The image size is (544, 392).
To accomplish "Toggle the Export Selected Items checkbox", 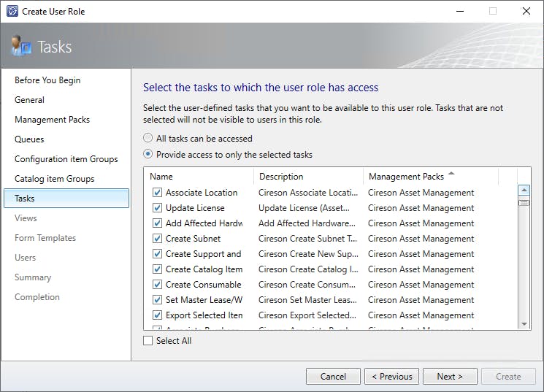I will pos(157,315).
